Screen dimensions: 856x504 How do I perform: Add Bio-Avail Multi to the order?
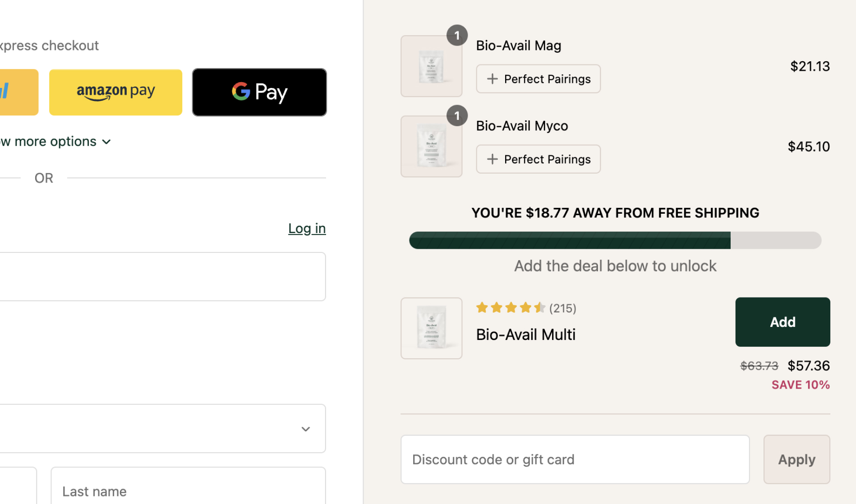coord(782,322)
